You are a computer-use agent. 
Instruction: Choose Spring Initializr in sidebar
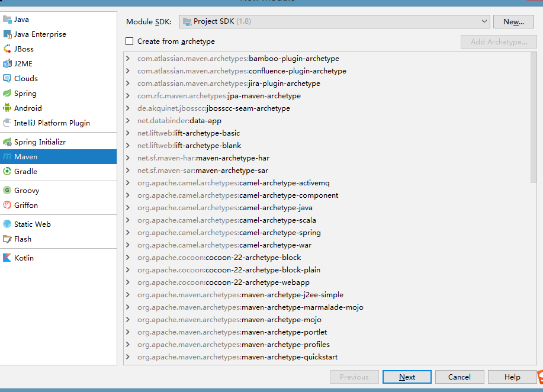pyautogui.click(x=58, y=142)
